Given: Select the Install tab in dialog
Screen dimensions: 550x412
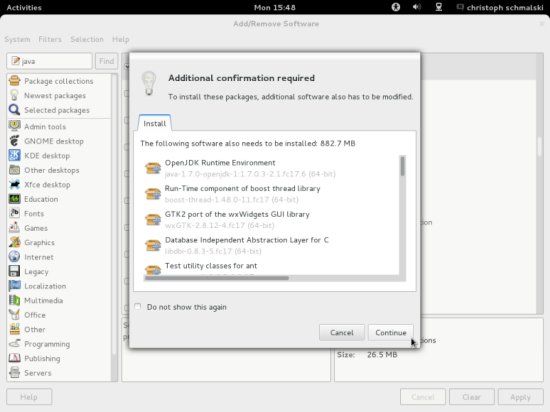Looking at the screenshot, I should click(155, 123).
